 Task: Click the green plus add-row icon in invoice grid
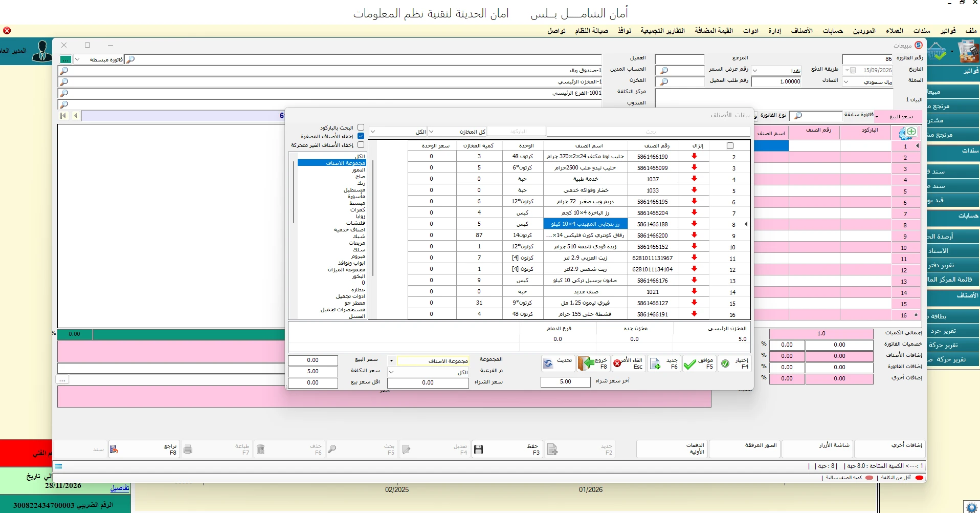[x=911, y=132]
